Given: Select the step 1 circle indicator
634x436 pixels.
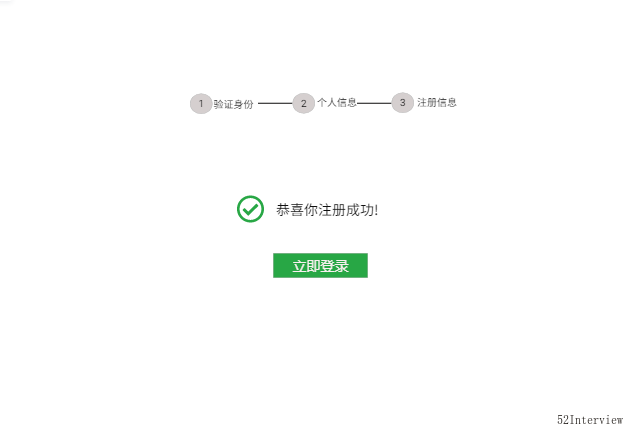Looking at the screenshot, I should pos(201,104).
